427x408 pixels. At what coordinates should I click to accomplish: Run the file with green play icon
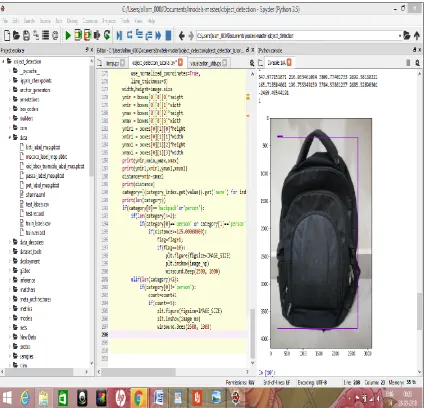point(68,35)
